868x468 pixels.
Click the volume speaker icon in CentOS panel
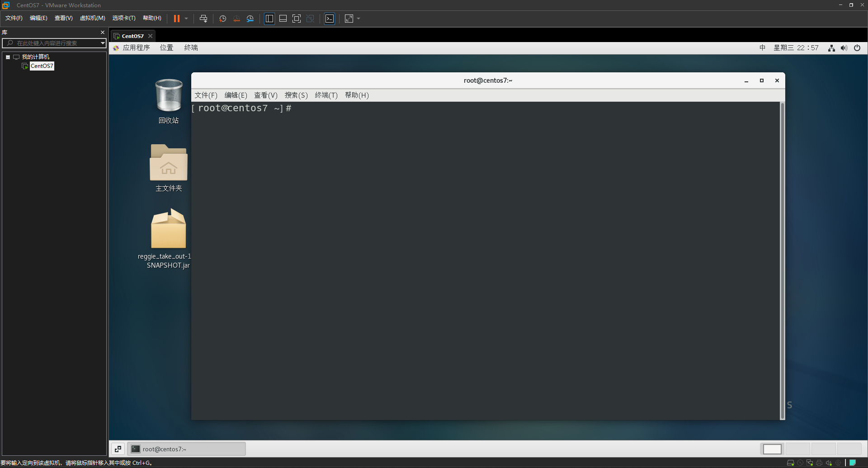tap(844, 48)
